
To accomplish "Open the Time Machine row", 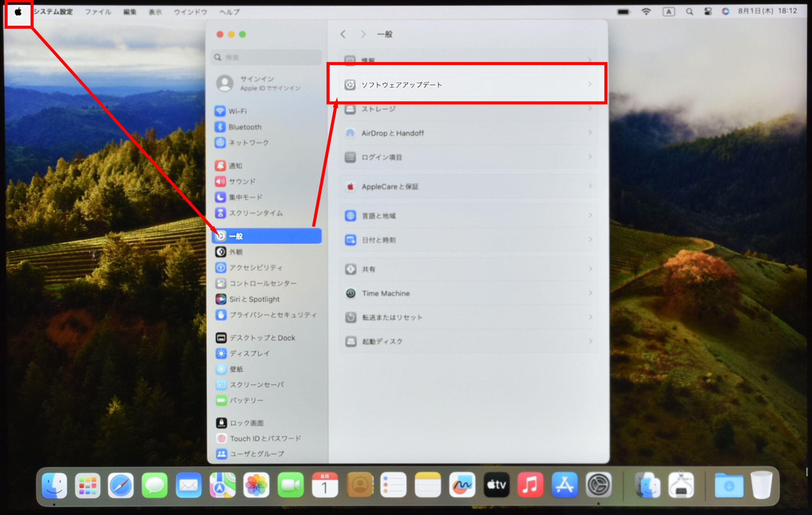I will pyautogui.click(x=468, y=293).
